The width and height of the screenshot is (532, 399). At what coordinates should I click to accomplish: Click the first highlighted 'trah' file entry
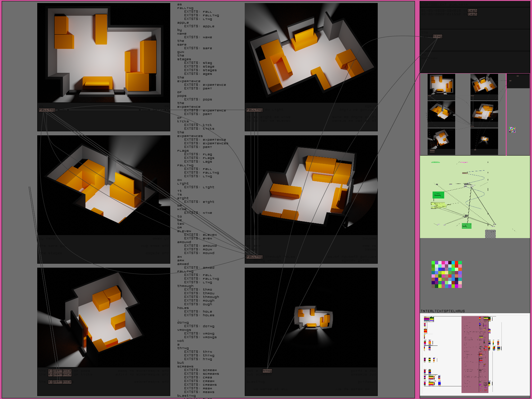(472, 11)
